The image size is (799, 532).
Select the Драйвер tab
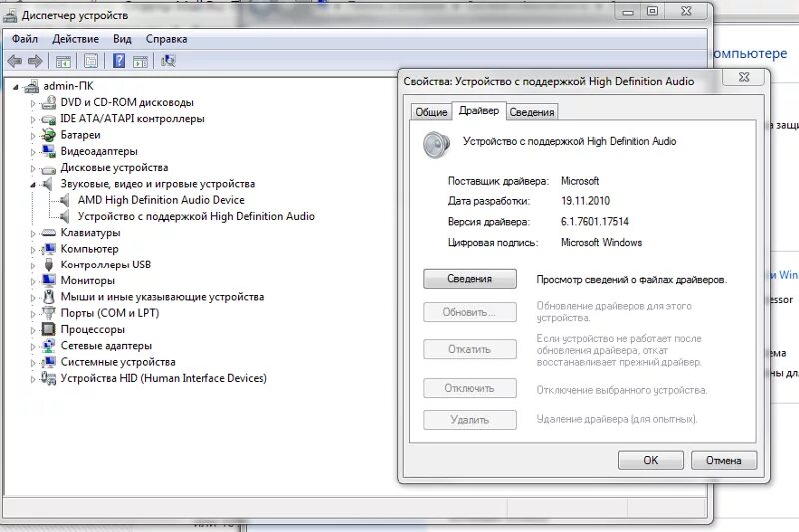pos(479,111)
